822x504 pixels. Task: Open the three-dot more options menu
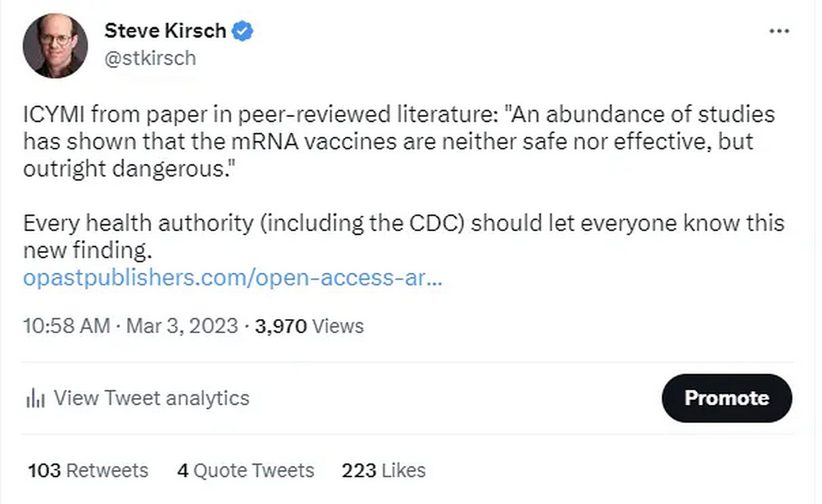[x=778, y=31]
